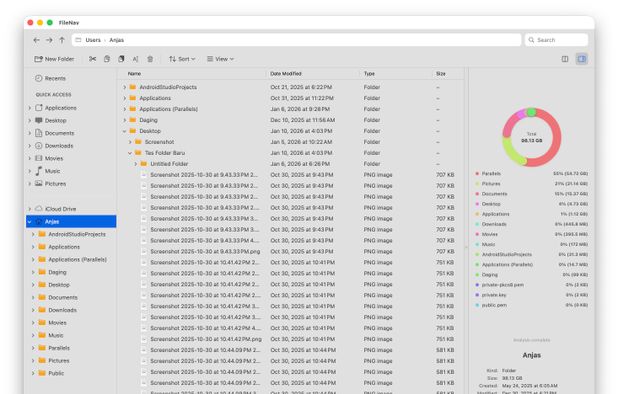Open the Parallels folder in sidebar tree
618x394 pixels.
(x=54, y=348)
